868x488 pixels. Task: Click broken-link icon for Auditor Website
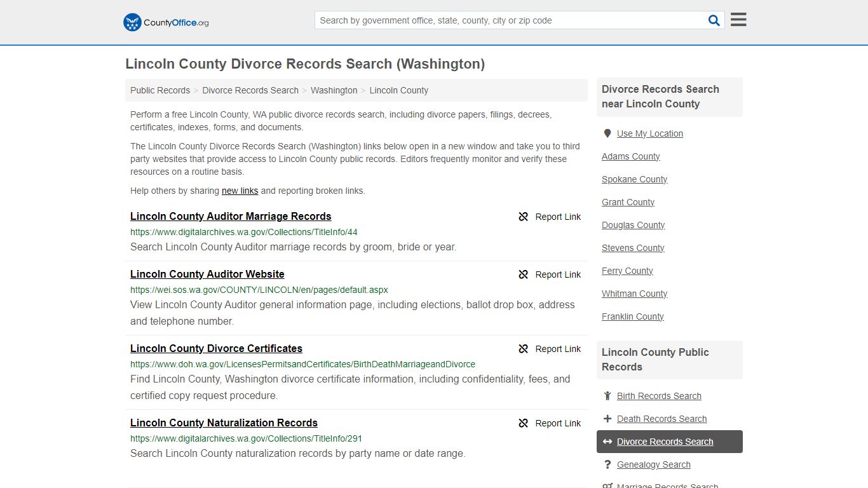(524, 274)
